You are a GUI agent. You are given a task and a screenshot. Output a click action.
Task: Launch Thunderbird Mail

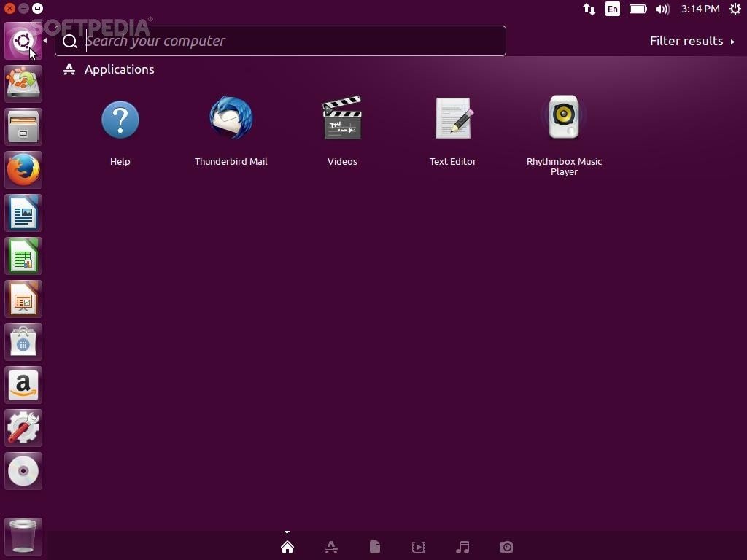click(231, 119)
